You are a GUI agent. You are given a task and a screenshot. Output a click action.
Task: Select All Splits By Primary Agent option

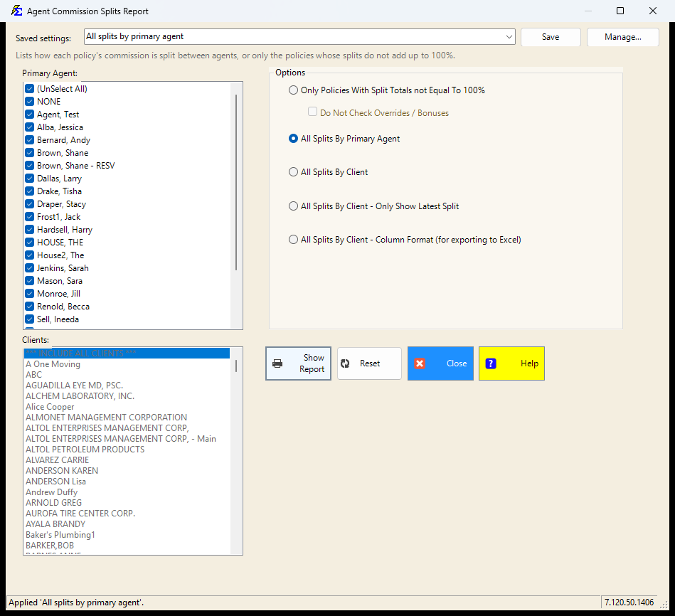(x=293, y=139)
